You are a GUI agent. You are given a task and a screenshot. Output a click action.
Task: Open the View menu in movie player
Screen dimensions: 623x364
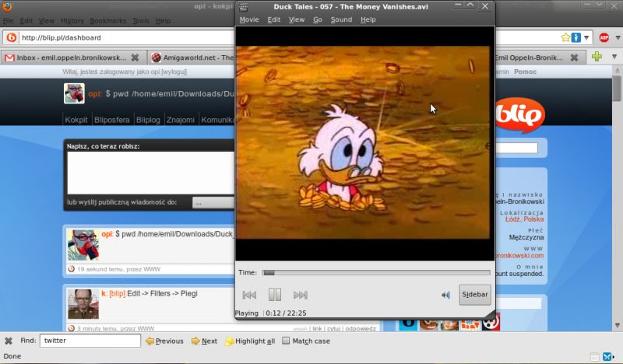coord(297,19)
